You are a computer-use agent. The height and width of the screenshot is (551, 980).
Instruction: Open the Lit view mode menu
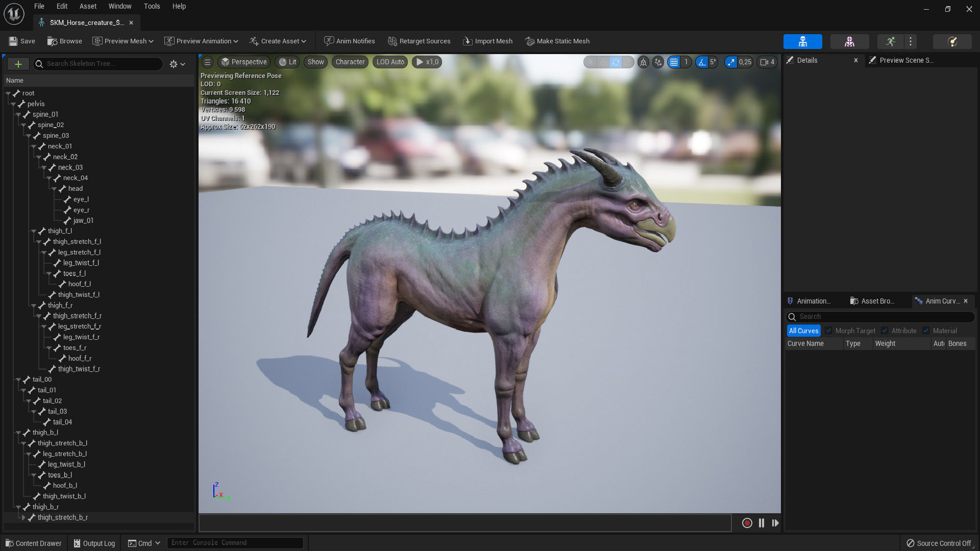(287, 62)
